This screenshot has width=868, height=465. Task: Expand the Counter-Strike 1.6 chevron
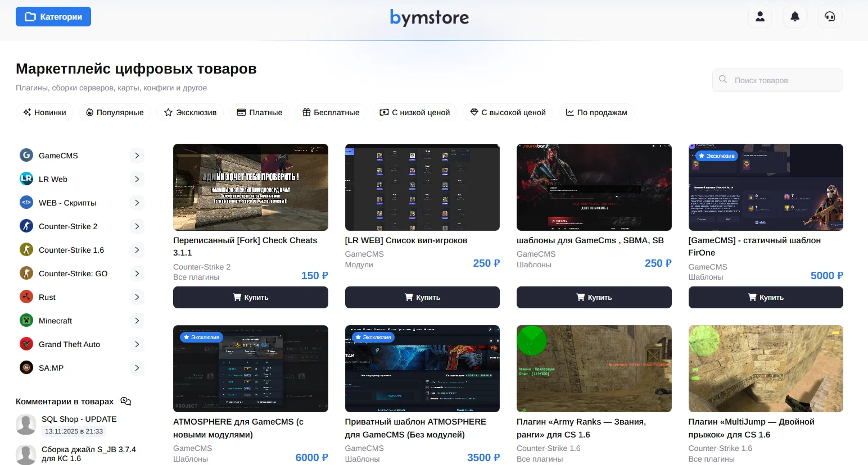[x=137, y=250]
